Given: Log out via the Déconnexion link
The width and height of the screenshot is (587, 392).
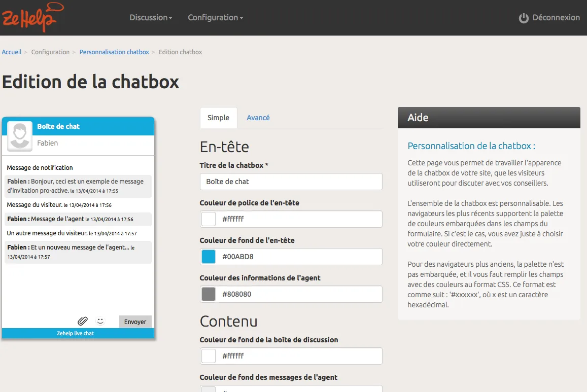Looking at the screenshot, I should pos(556,18).
